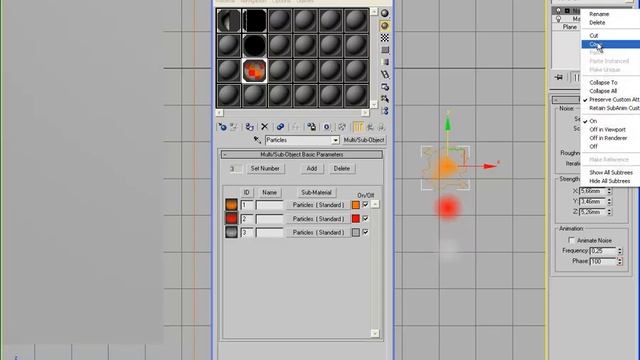This screenshot has width=640, height=360.
Task: Click the Phase spinner arrows
Action: (x=620, y=261)
